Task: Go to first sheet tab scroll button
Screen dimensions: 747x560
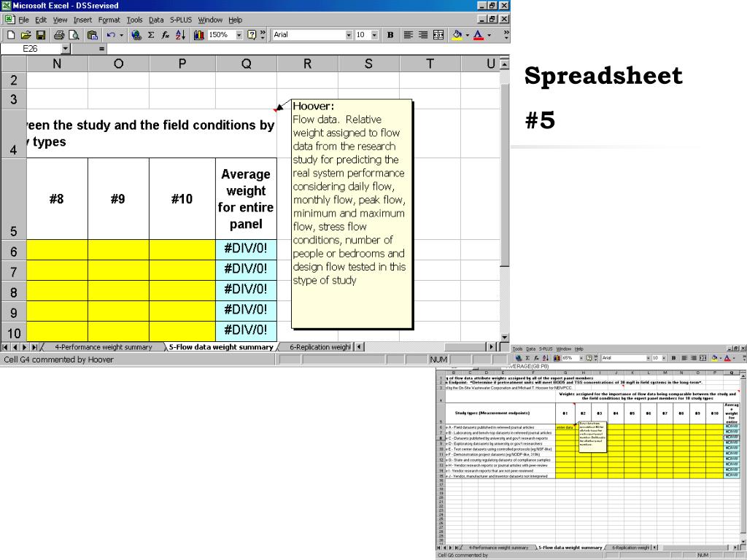Action: tap(5, 347)
